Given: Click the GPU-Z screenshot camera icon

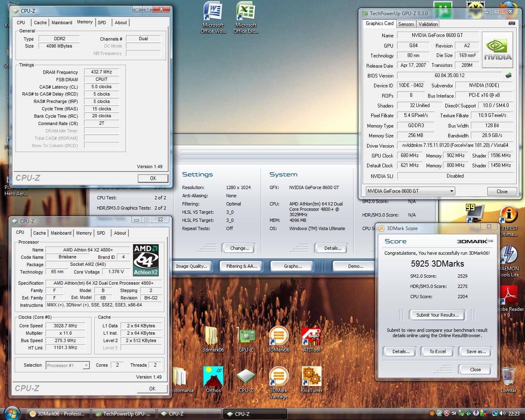Looking at the screenshot, I should (511, 23).
